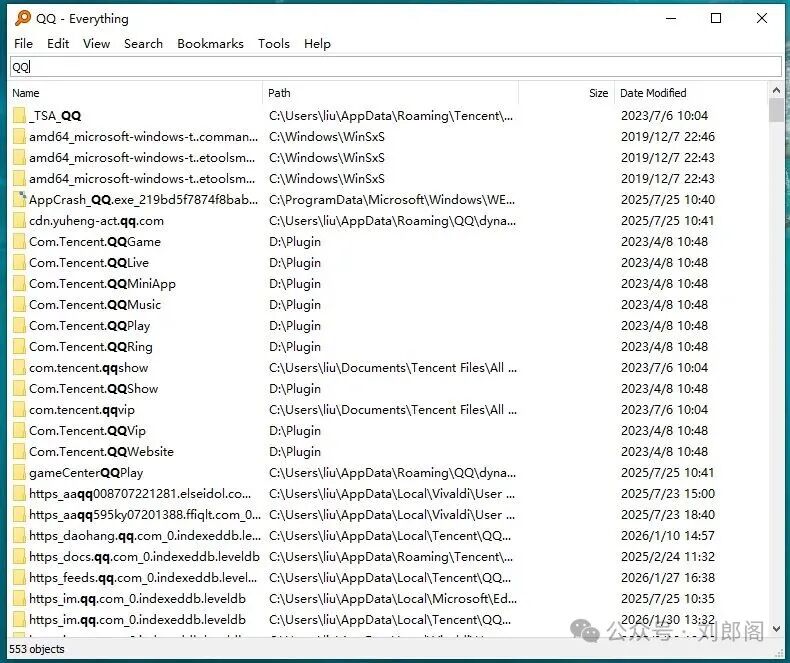Click the scrollbar down arrow
Screen dimensions: 790x663
tap(776, 629)
